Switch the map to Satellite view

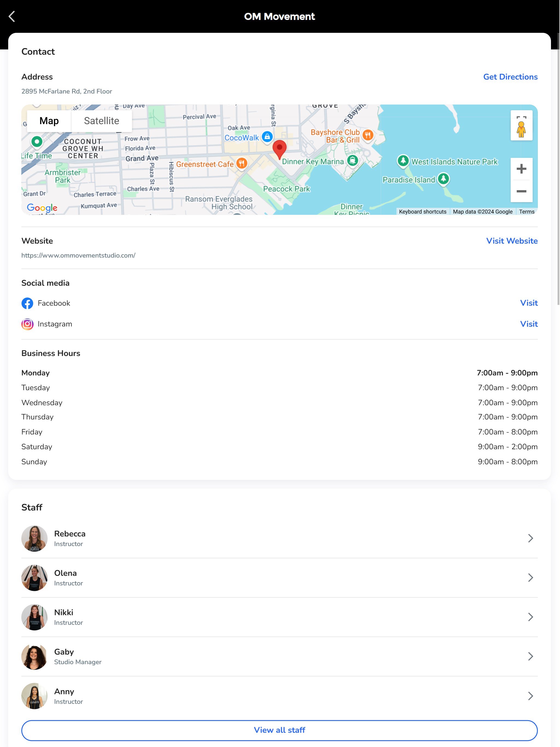101,121
